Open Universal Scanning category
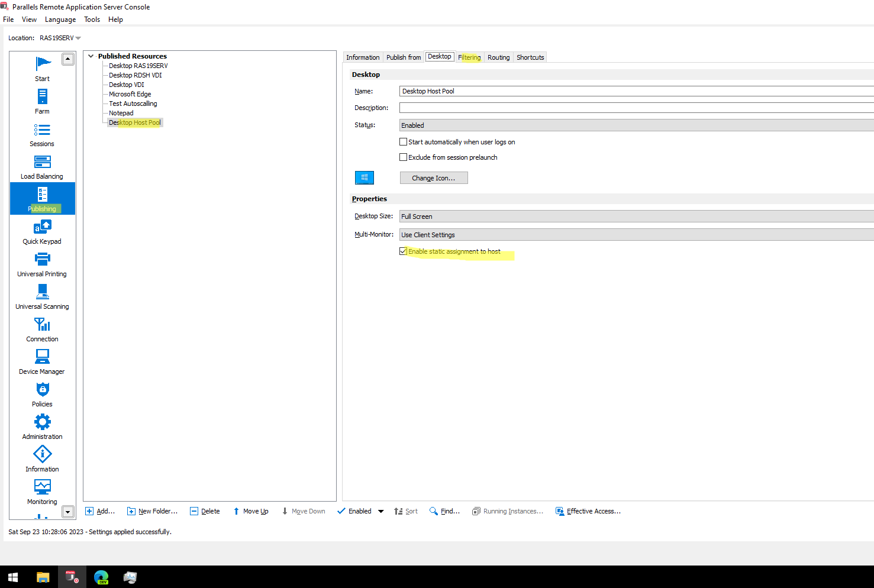This screenshot has width=874, height=588. (x=42, y=296)
